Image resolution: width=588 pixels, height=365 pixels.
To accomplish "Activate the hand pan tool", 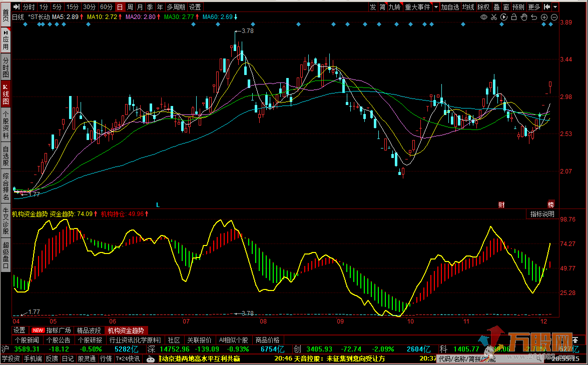I will click(524, 17).
